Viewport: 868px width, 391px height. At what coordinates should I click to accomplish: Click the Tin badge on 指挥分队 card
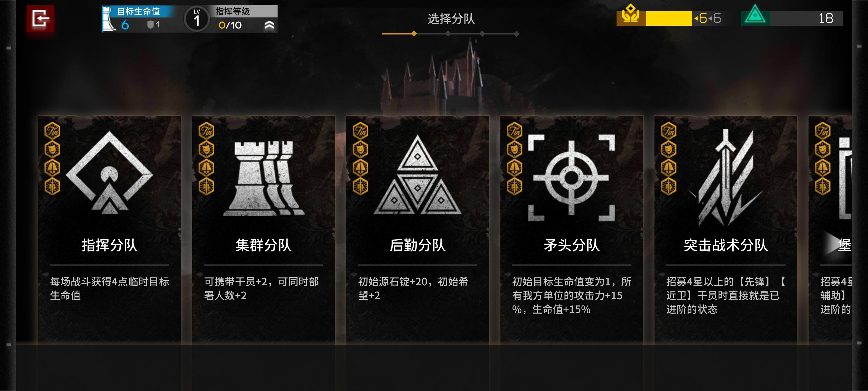[52, 131]
